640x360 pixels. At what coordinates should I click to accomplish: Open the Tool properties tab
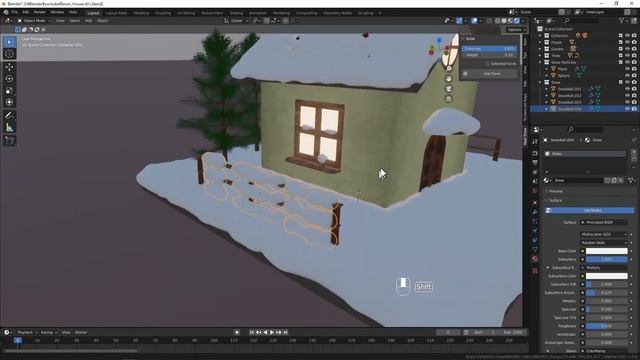point(535,142)
